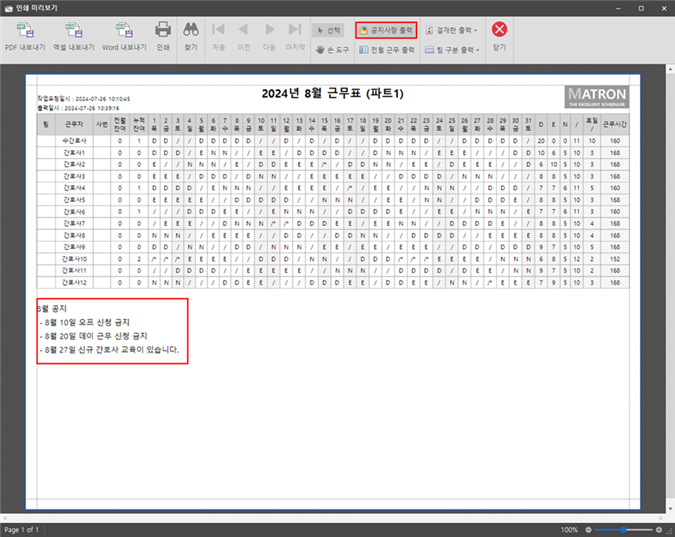
Task: Expand the 팀 구분 출력 dropdown
Action: tap(451, 48)
